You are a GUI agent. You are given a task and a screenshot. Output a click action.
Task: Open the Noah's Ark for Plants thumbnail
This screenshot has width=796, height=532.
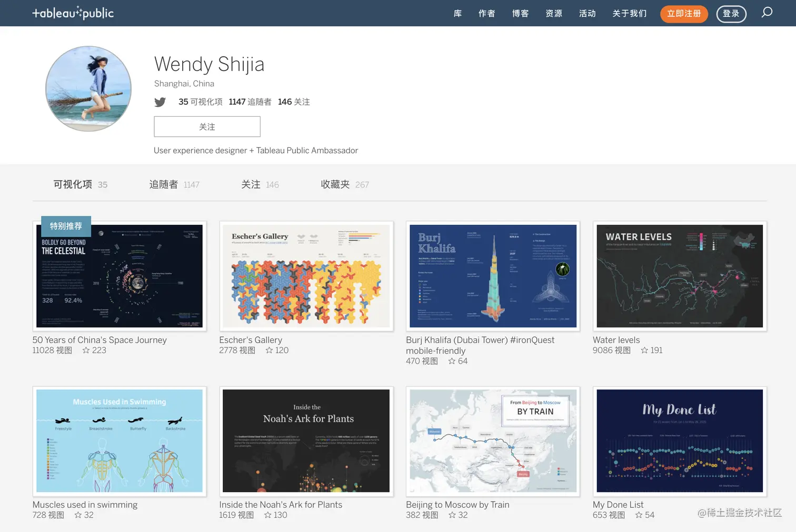[x=306, y=441]
